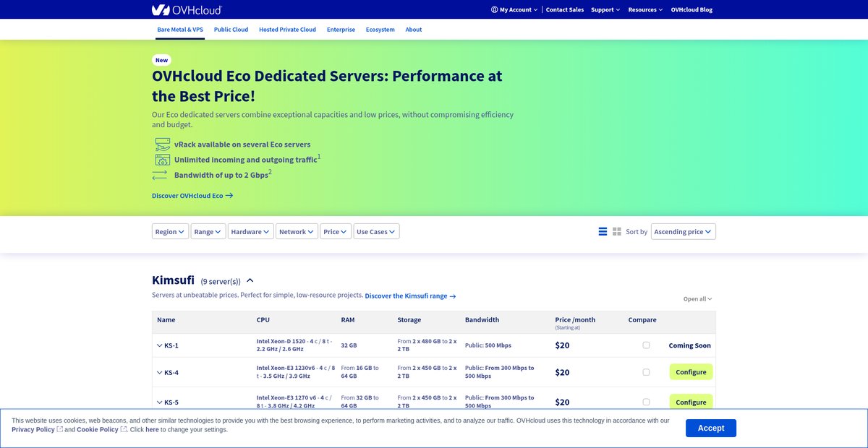The height and width of the screenshot is (448, 868).
Task: Configure the KS-4 server
Action: (691, 372)
